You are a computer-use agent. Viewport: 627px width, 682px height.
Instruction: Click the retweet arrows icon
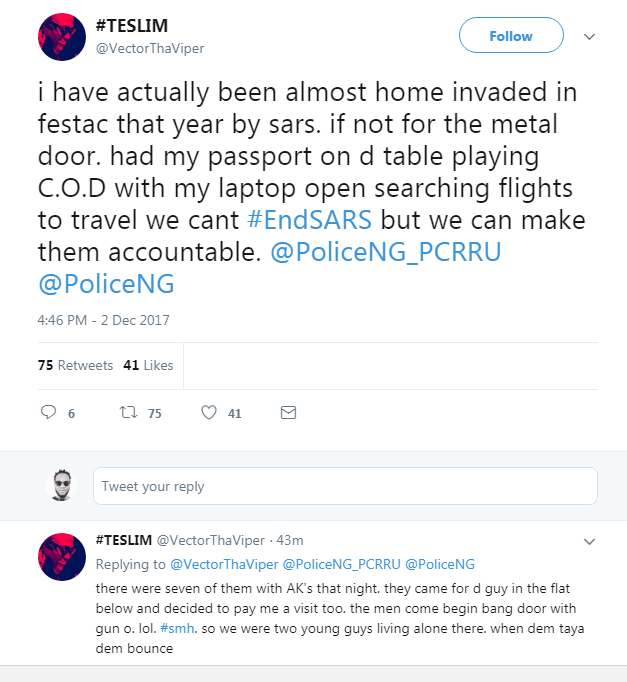pos(128,412)
